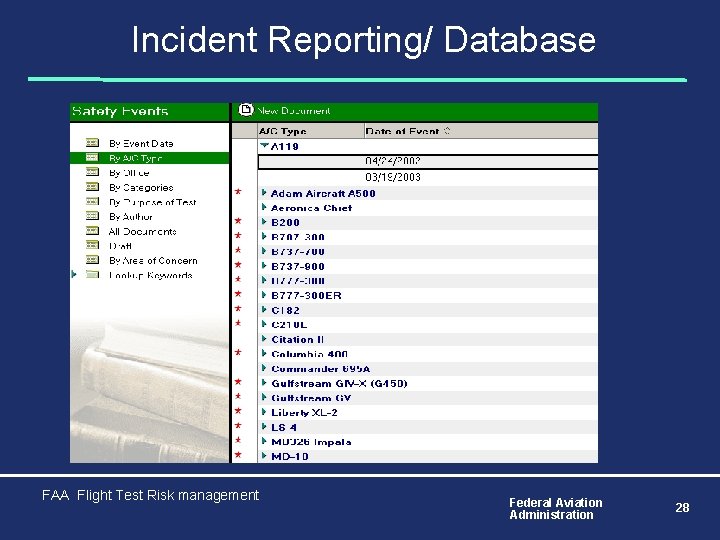Click the folder icon beside Lookup Keywords

pos(92,275)
